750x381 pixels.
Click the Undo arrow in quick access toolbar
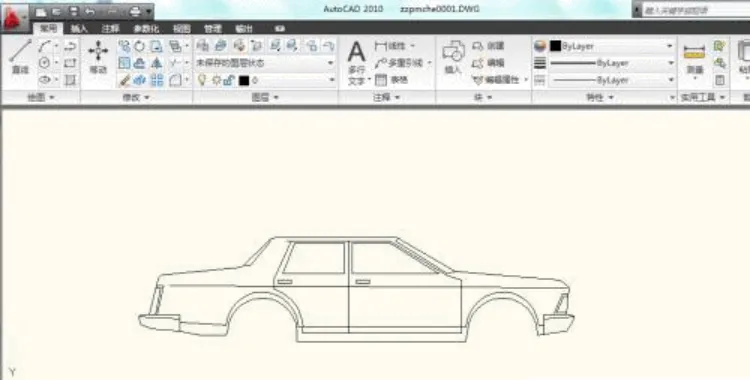[89, 11]
